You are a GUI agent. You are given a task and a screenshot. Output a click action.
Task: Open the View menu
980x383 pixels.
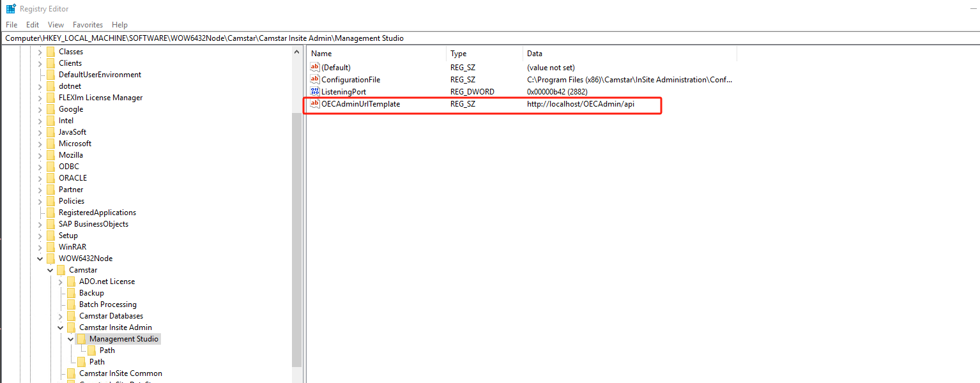[56, 25]
